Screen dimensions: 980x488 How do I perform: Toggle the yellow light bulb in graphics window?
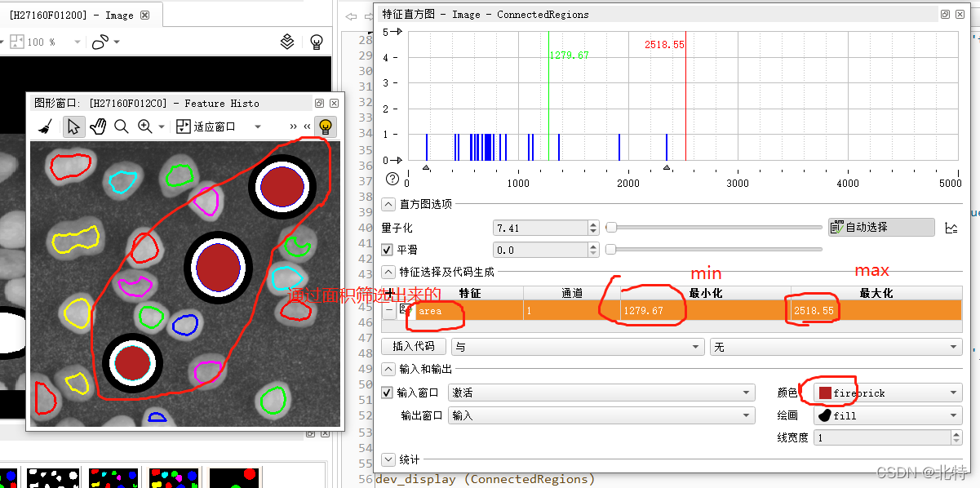(326, 126)
